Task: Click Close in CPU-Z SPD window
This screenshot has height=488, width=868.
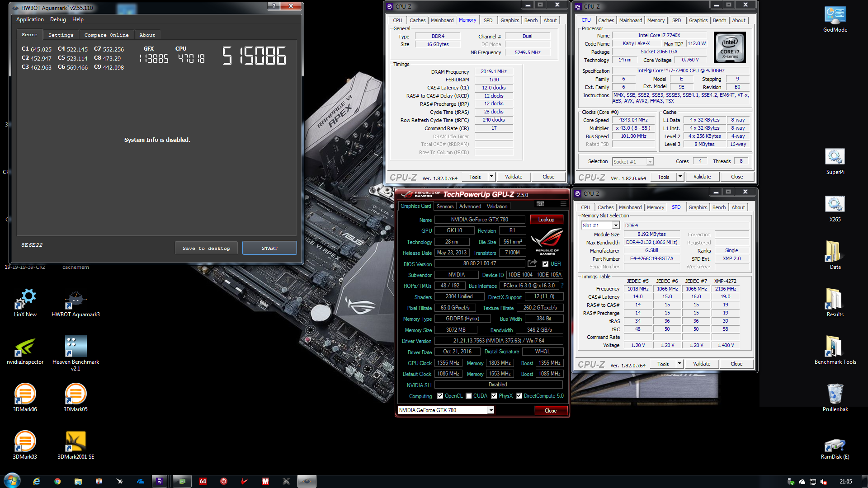Action: [x=736, y=364]
